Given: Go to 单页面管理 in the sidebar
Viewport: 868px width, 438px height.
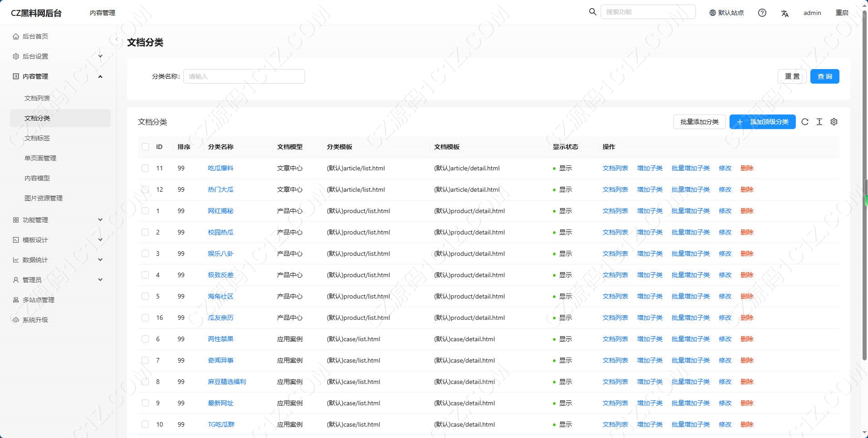Looking at the screenshot, I should tap(40, 158).
